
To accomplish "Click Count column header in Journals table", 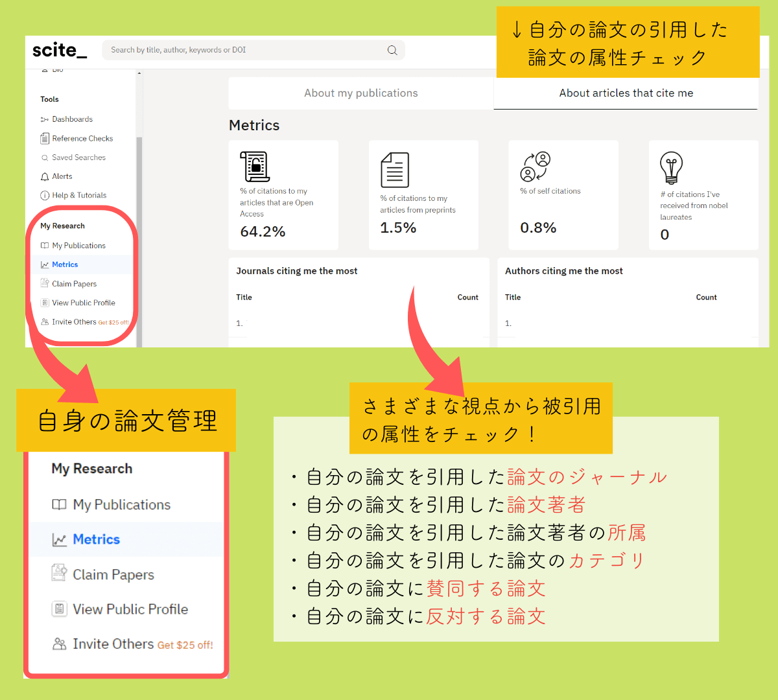I will 468,297.
